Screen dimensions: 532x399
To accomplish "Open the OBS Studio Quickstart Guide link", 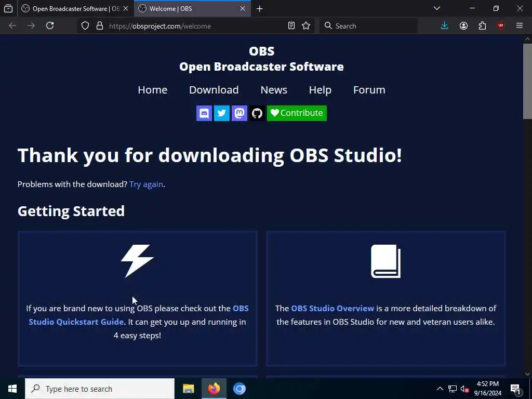I will coord(138,315).
